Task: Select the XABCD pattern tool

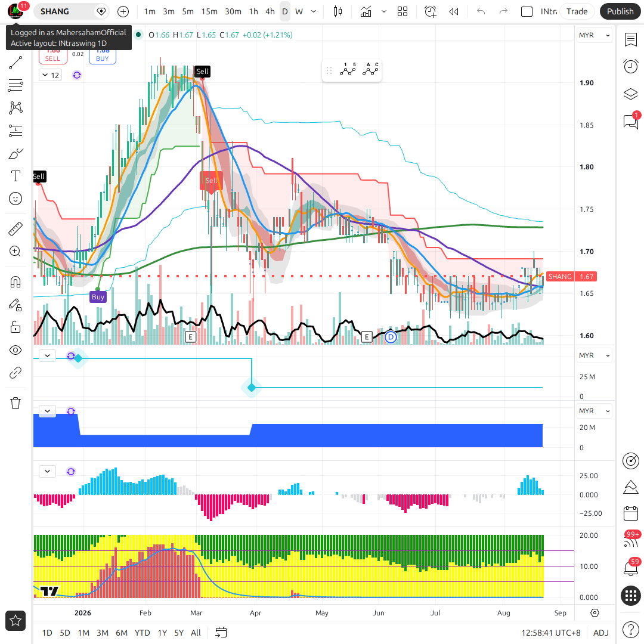Action: click(15, 108)
